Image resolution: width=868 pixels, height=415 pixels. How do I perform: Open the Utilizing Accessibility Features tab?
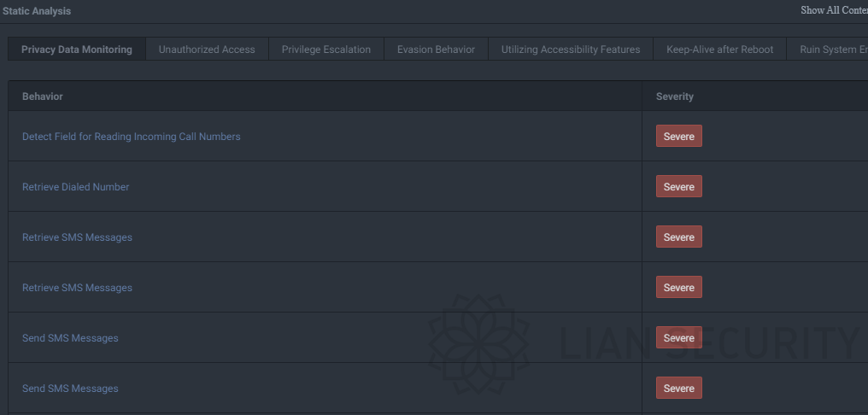coord(571,50)
